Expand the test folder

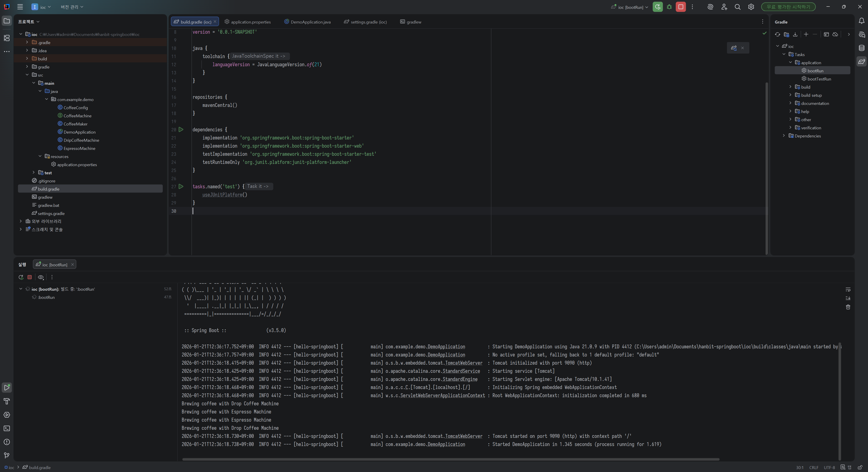pos(33,172)
